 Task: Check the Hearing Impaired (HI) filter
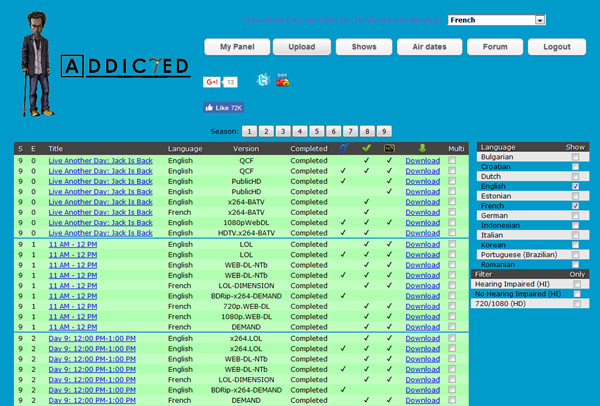click(575, 284)
